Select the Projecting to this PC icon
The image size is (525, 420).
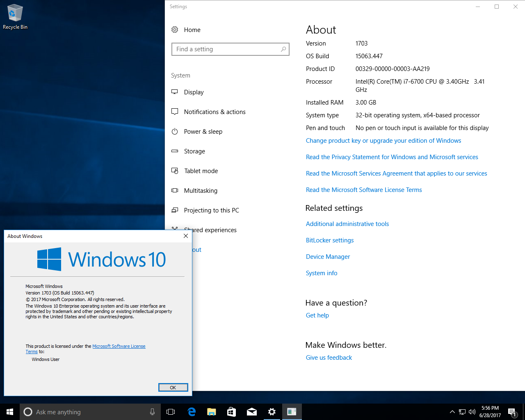coord(175,210)
